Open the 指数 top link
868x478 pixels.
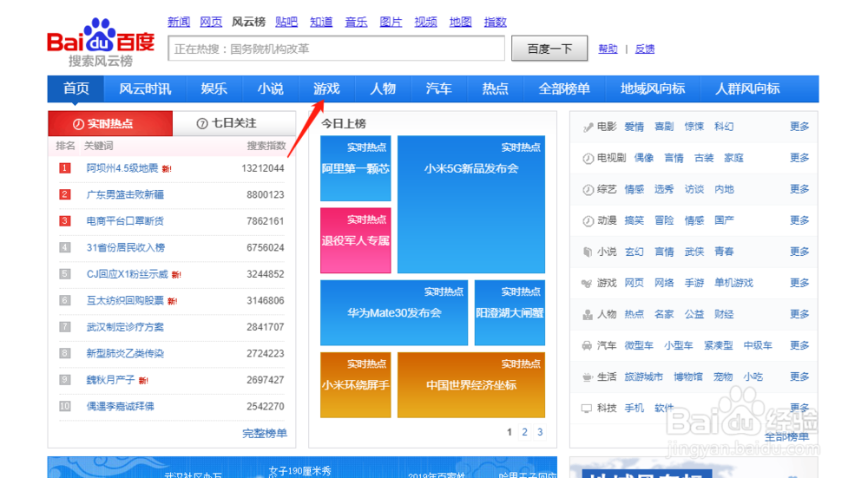coord(496,23)
